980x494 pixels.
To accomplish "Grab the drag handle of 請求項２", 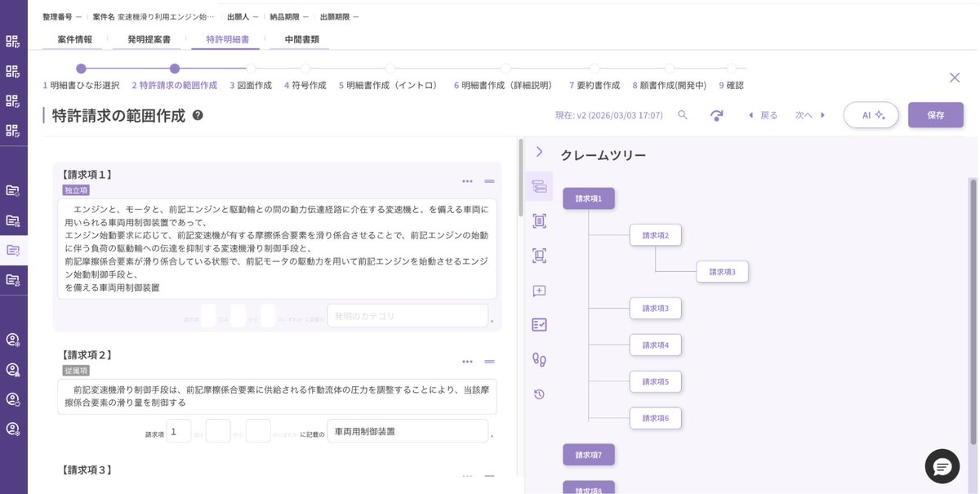I will click(489, 362).
